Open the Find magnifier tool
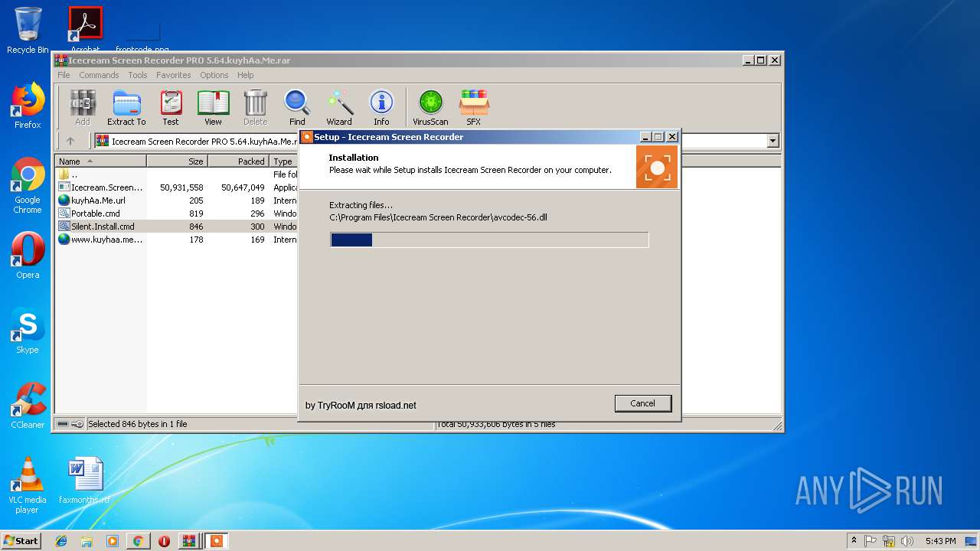 tap(297, 107)
